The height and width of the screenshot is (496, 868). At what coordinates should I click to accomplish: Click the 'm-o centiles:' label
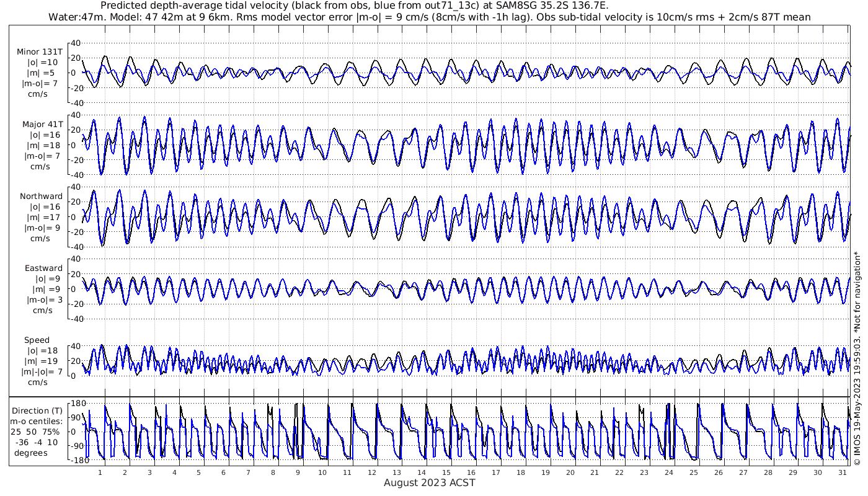[x=36, y=421]
